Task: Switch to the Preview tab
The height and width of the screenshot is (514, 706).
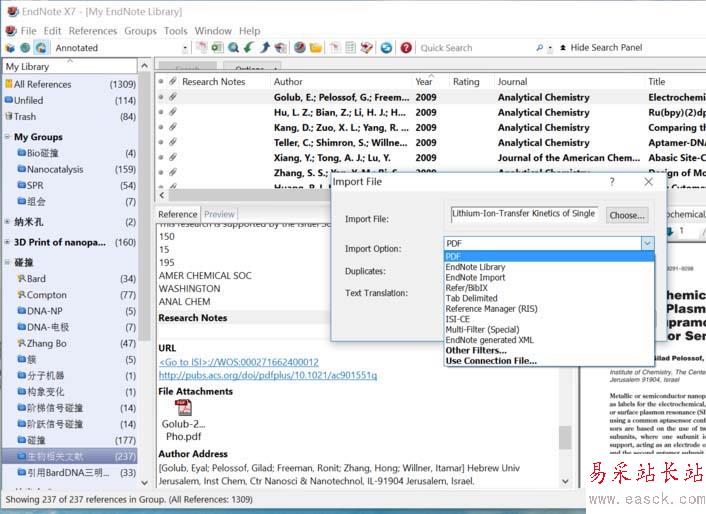Action: 219,214
